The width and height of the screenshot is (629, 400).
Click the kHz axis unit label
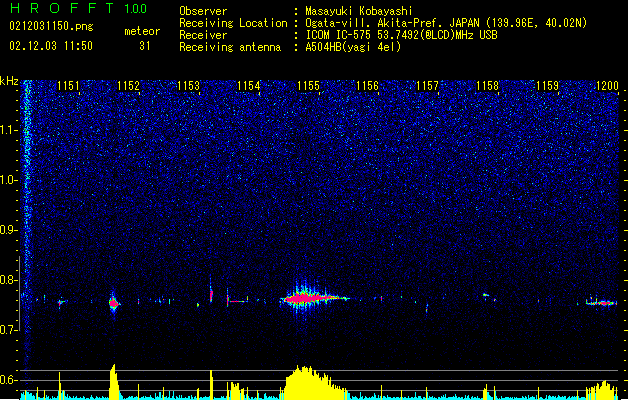[9, 81]
